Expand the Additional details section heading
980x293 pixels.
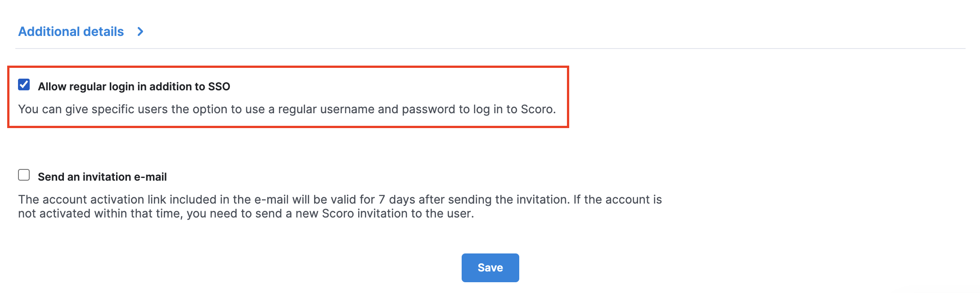71,31
